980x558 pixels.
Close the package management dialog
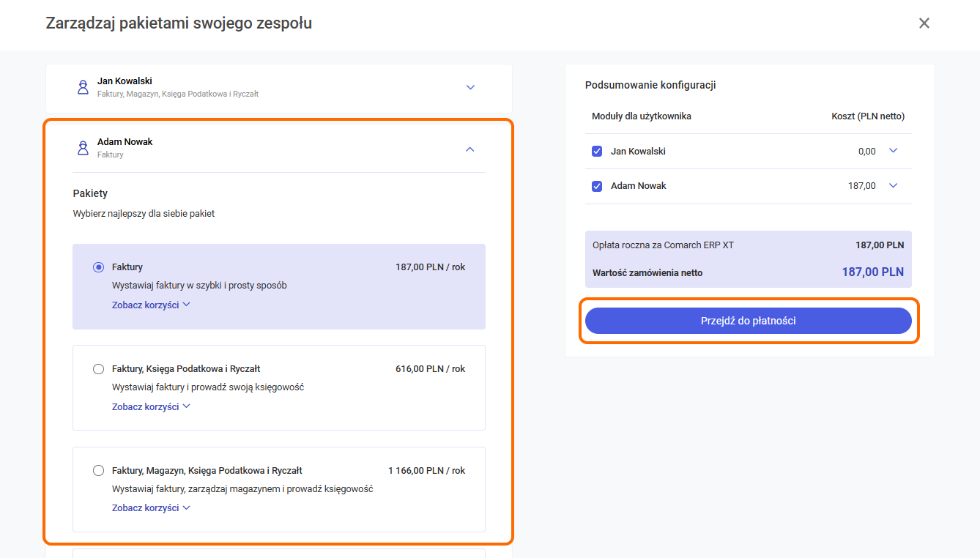(x=924, y=23)
